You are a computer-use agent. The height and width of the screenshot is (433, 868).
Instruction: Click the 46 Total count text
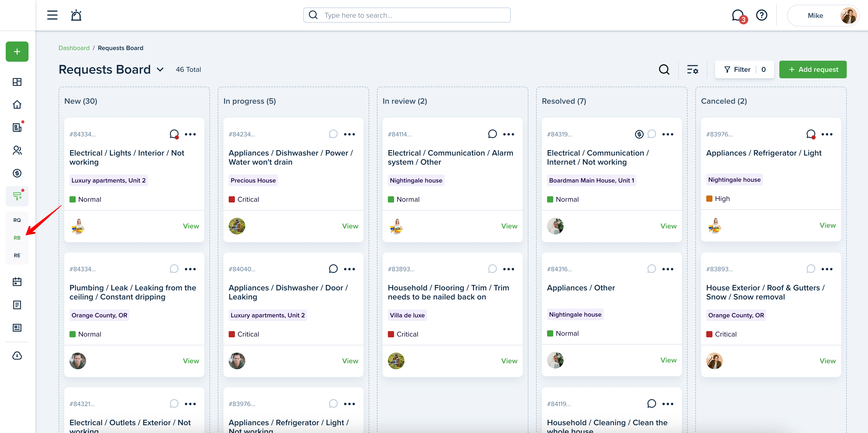click(188, 69)
